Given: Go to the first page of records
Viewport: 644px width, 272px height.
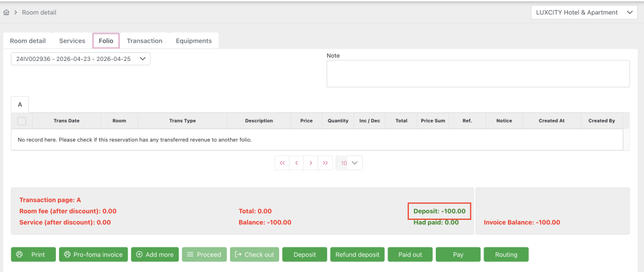Looking at the screenshot, I should 282,163.
